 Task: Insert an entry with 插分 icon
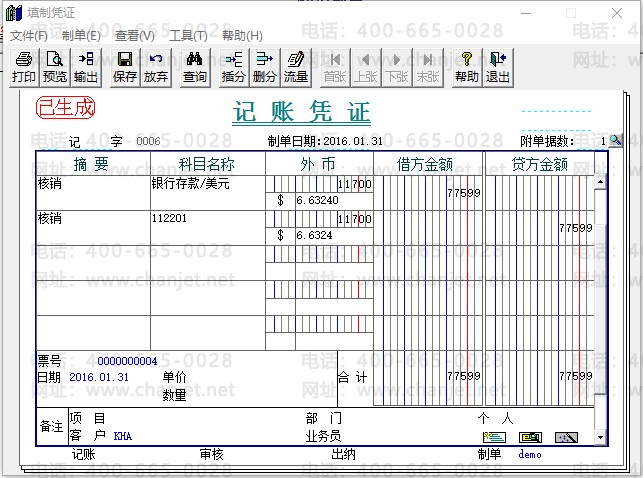(234, 67)
